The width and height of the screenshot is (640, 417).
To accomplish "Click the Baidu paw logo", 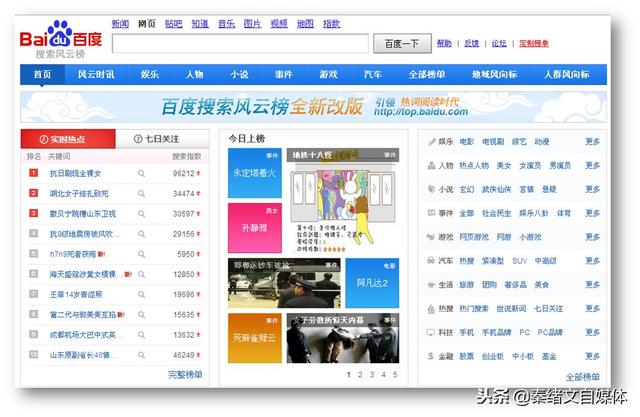I will pos(60,34).
